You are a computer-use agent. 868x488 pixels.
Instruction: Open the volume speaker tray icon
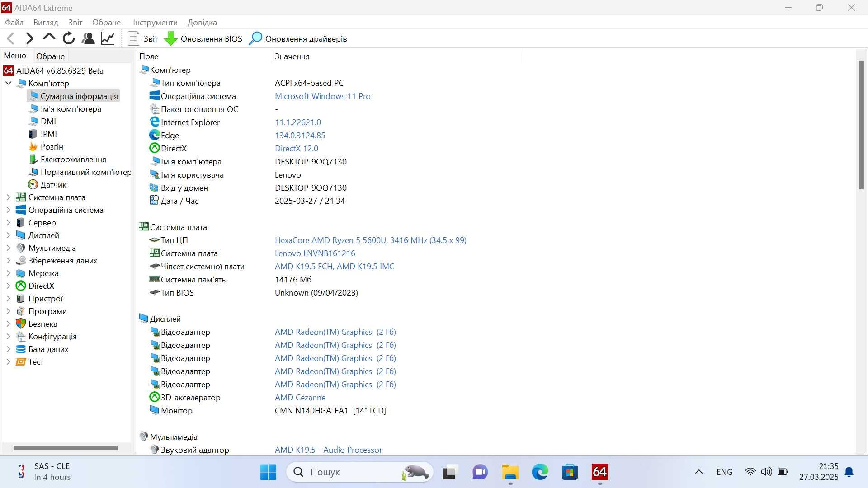pyautogui.click(x=766, y=472)
